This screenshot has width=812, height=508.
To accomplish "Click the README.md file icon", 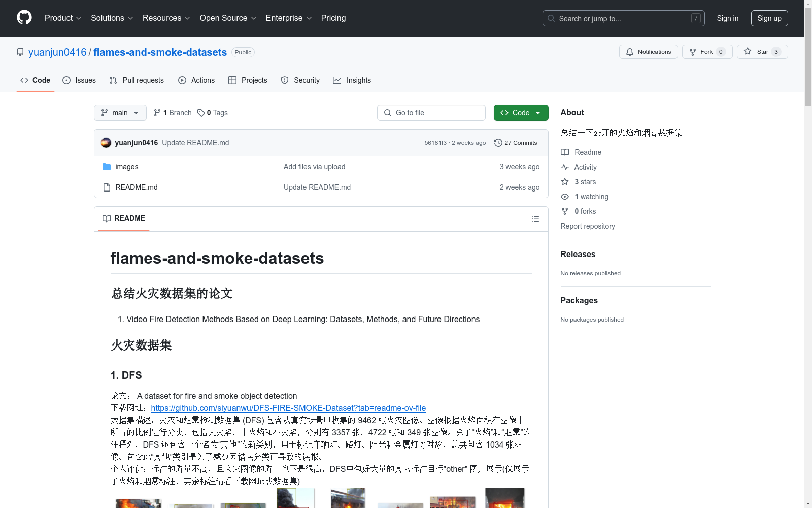I will click(x=107, y=187).
